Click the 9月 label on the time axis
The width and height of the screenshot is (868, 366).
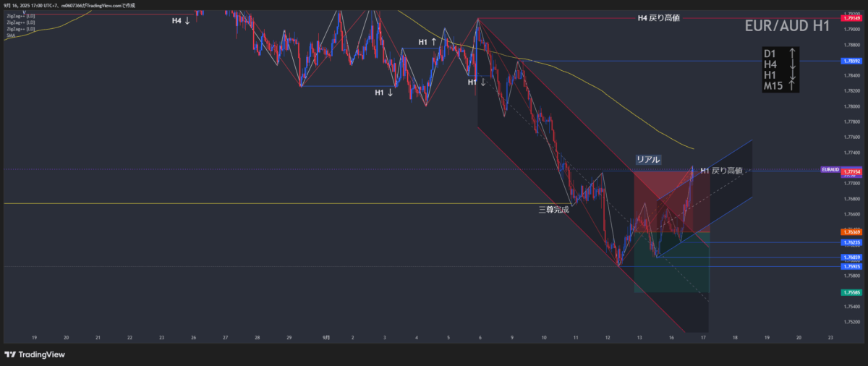pos(326,337)
